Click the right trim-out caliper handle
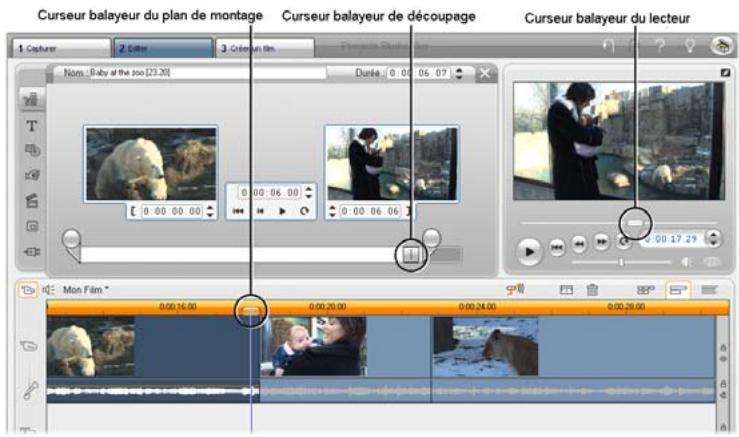 tap(432, 239)
